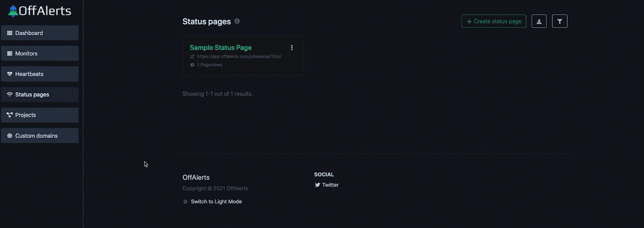This screenshot has width=644, height=228.
Task: Click the Create status page button
Action: [493, 21]
